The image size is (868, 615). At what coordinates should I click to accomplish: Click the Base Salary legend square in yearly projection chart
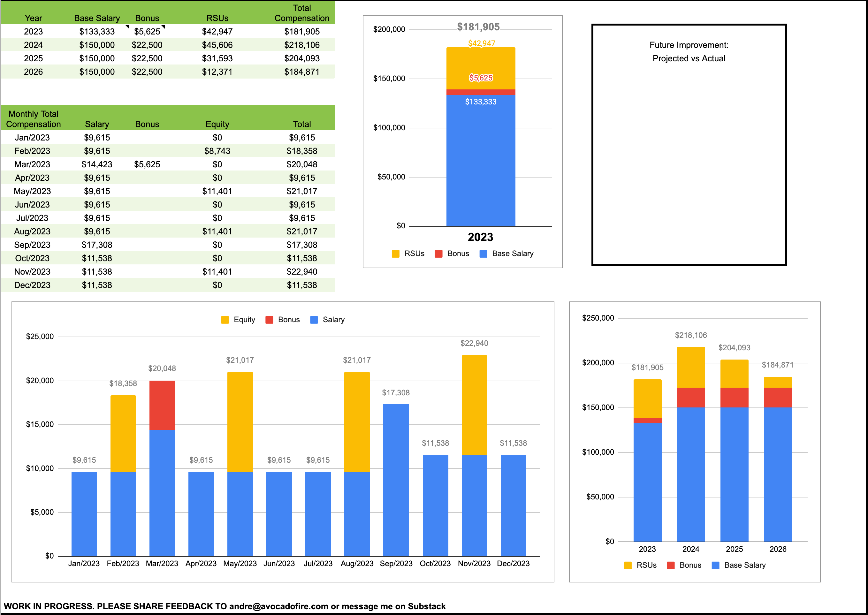(x=715, y=565)
